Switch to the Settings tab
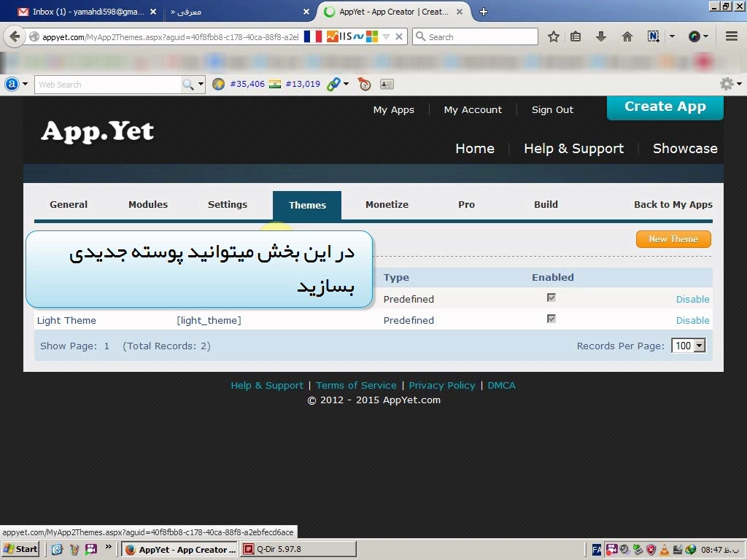The image size is (747, 560). [228, 204]
